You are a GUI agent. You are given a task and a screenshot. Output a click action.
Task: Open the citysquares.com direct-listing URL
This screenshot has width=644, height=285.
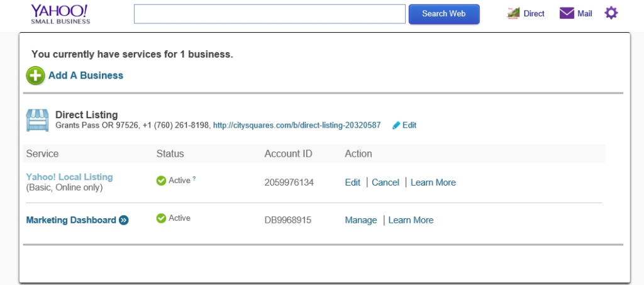pos(297,125)
